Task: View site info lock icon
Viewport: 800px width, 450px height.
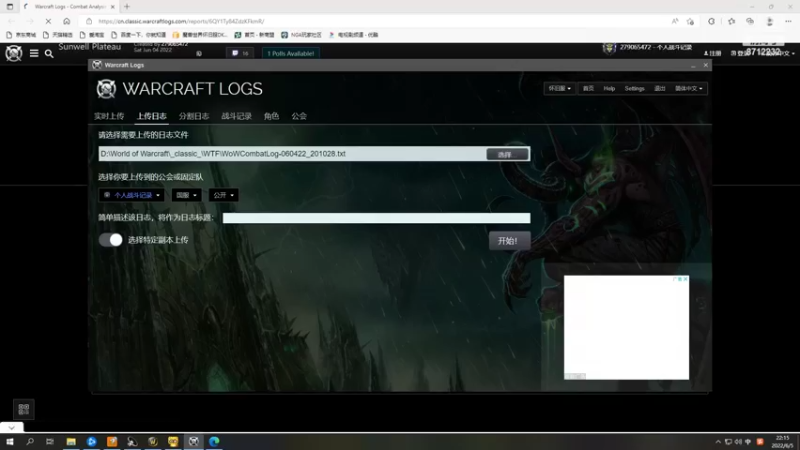Action: click(89, 21)
